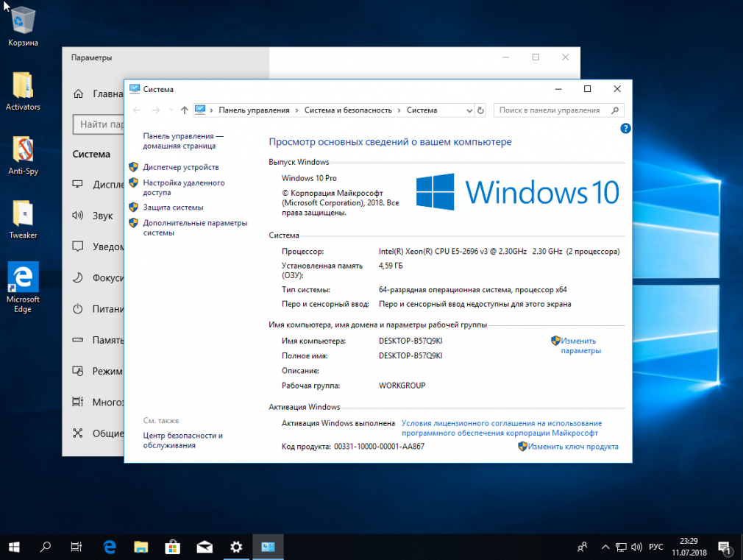Switch input language РУС indicator
The width and height of the screenshot is (743, 560).
click(655, 547)
